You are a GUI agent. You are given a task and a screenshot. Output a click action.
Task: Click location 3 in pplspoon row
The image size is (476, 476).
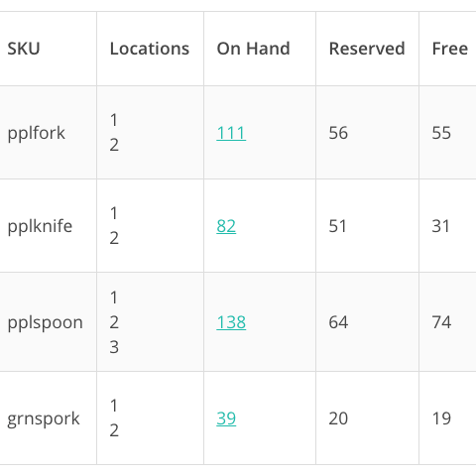click(x=114, y=347)
